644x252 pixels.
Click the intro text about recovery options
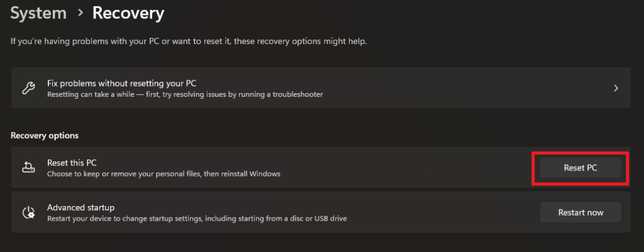point(189,41)
